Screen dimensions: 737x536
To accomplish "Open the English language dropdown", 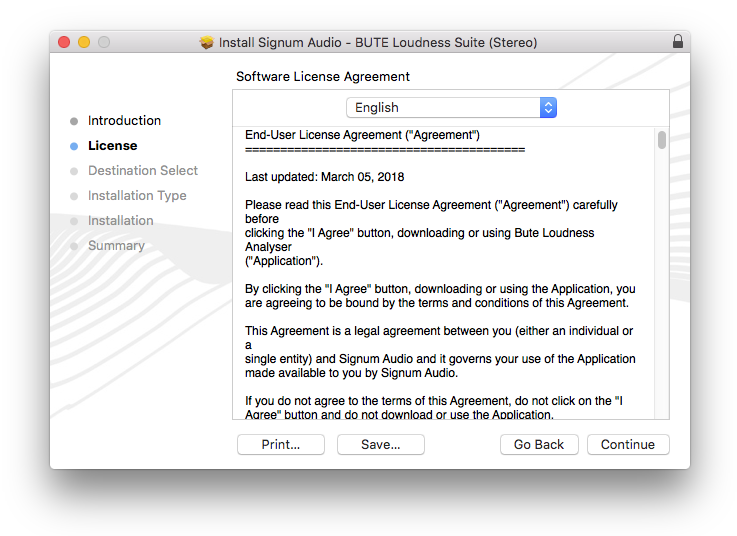I will [x=450, y=108].
